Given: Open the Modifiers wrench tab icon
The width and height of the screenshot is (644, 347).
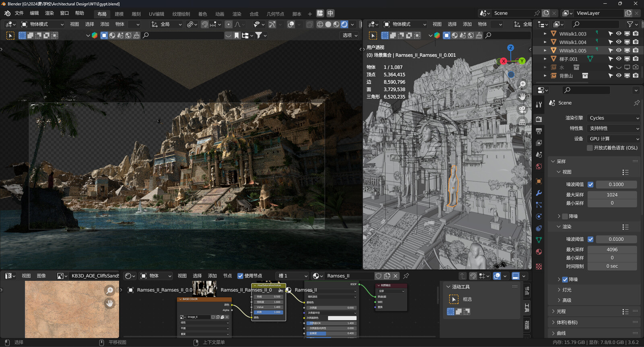Looking at the screenshot, I should [539, 193].
